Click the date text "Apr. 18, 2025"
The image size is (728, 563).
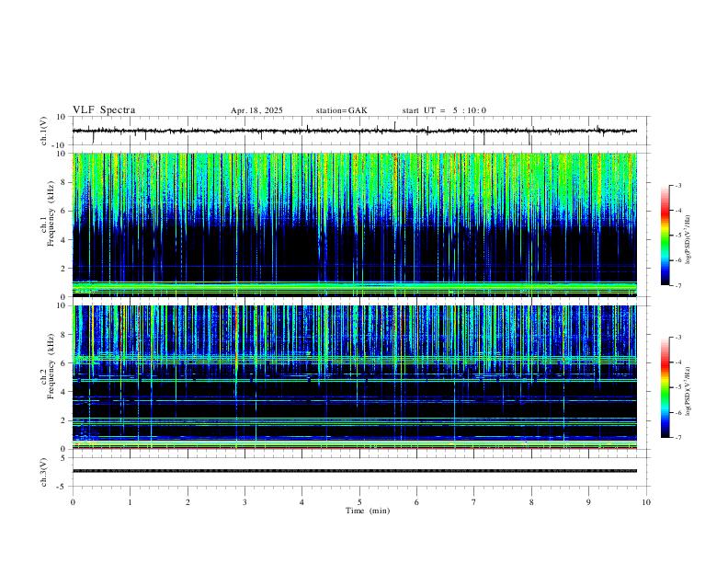click(256, 110)
